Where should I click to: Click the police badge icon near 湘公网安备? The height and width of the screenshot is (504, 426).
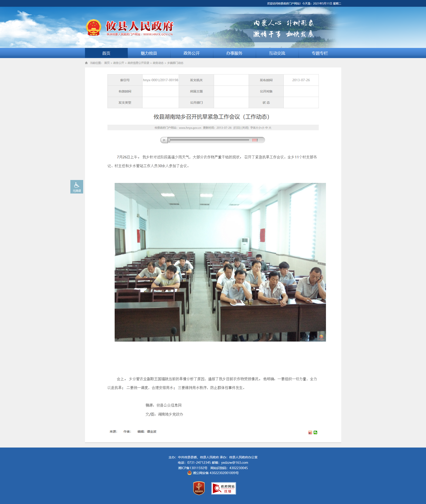(x=189, y=473)
